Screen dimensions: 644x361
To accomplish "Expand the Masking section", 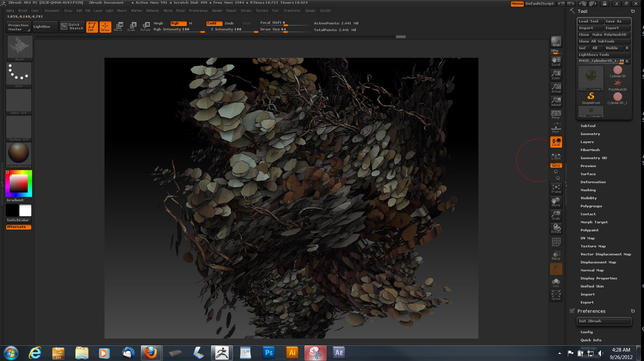I will [588, 190].
